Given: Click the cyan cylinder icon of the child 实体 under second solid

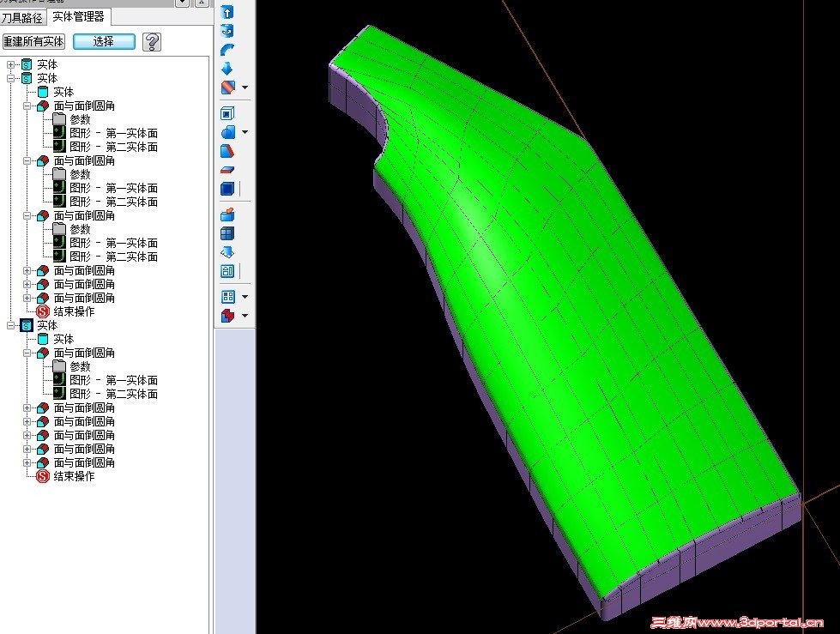Looking at the screenshot, I should (43, 92).
